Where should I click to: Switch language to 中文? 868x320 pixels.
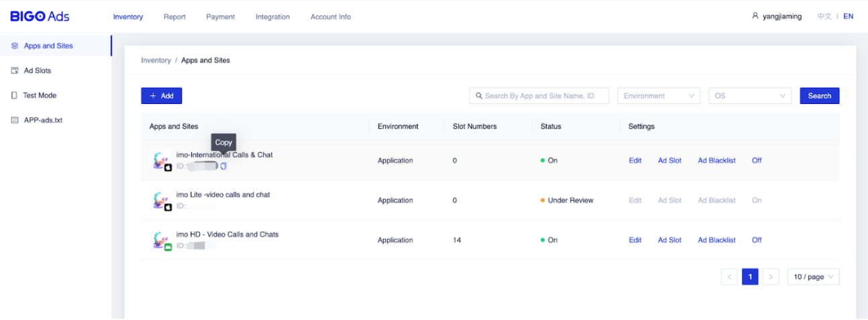click(824, 16)
